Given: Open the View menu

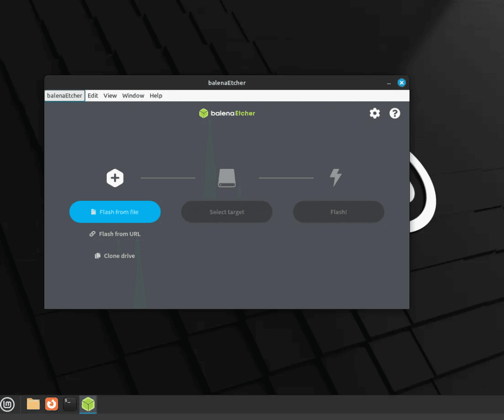Looking at the screenshot, I should (x=110, y=96).
